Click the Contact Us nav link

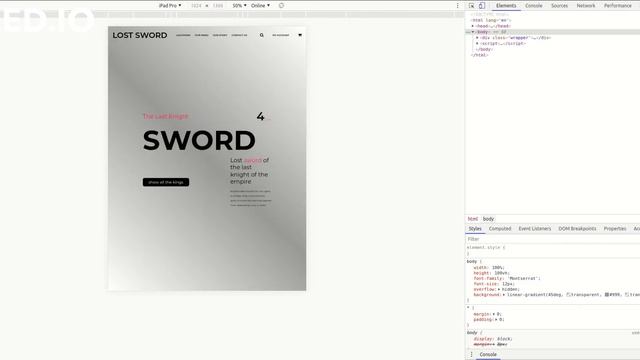(x=239, y=35)
